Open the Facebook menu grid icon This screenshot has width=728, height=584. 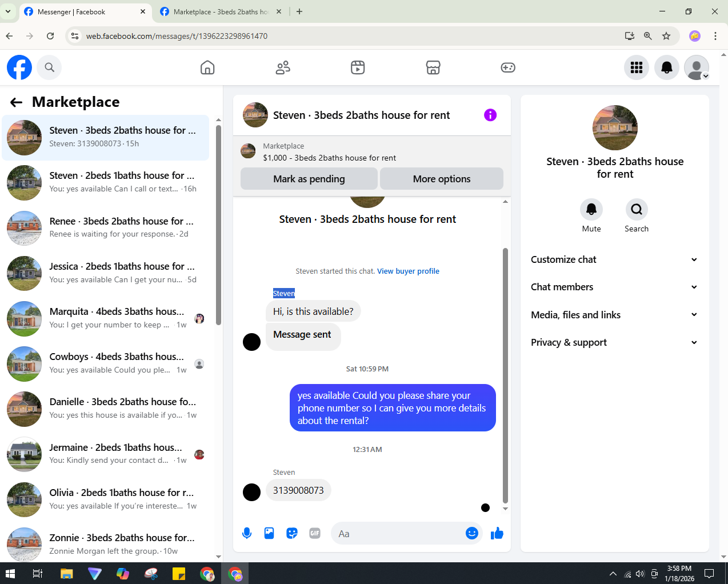(637, 67)
